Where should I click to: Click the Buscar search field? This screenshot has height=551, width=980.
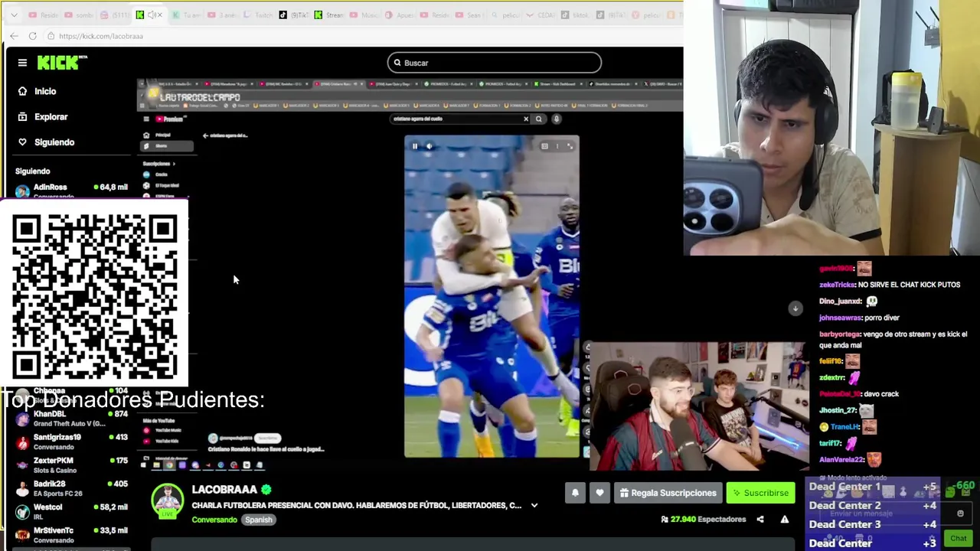click(494, 63)
